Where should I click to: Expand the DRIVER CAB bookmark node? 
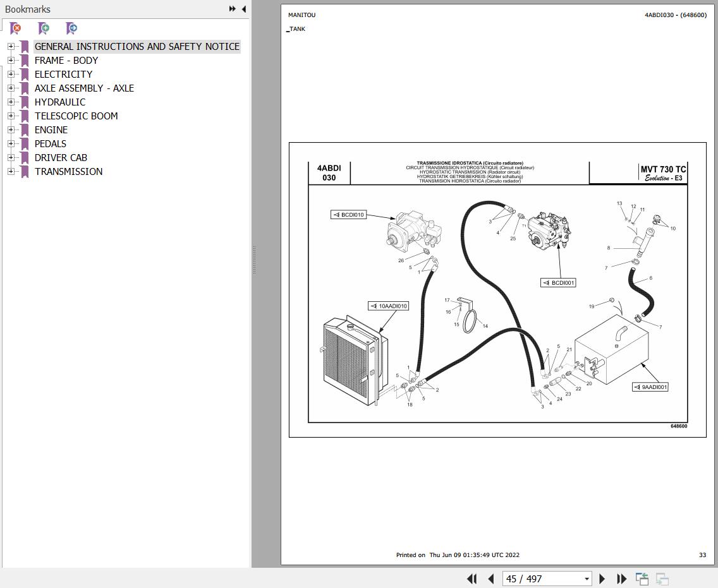click(x=11, y=157)
